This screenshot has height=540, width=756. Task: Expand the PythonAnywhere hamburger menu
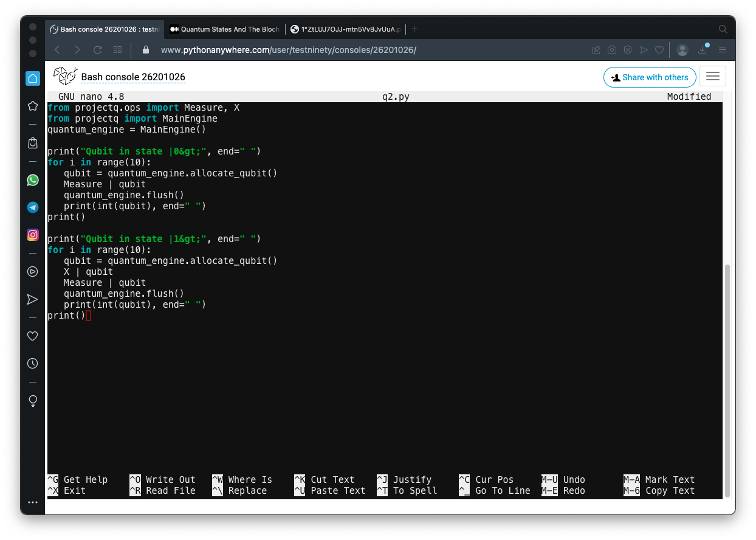pos(713,77)
